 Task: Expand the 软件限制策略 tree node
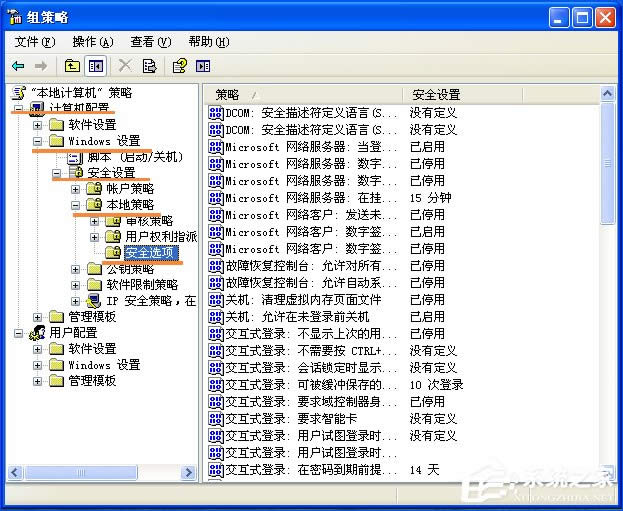pos(76,285)
